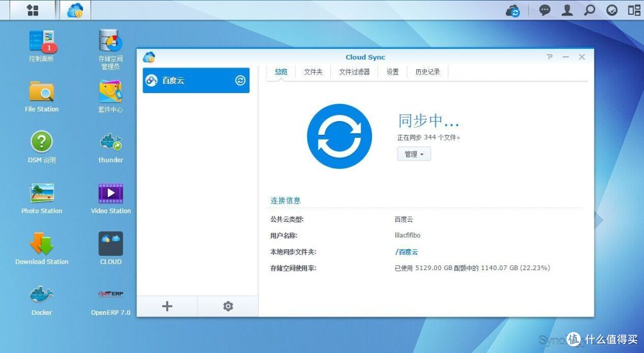Switch to the 设置 tab
This screenshot has width=644, height=353.
pyautogui.click(x=392, y=72)
